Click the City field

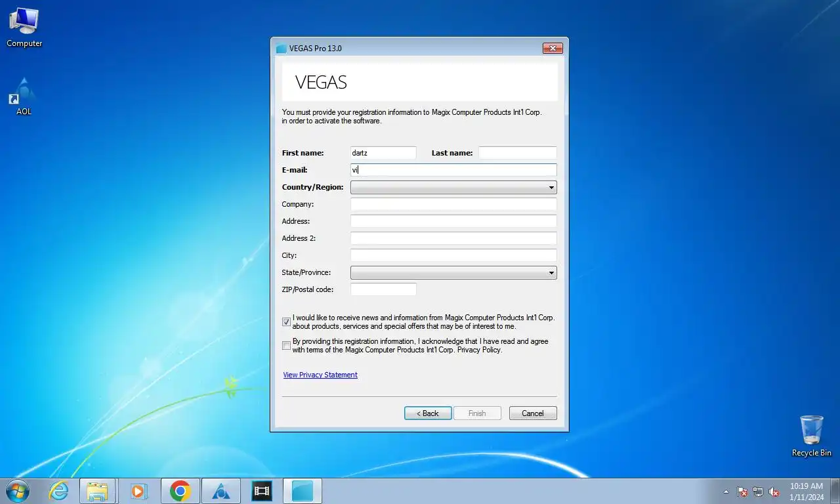point(453,255)
